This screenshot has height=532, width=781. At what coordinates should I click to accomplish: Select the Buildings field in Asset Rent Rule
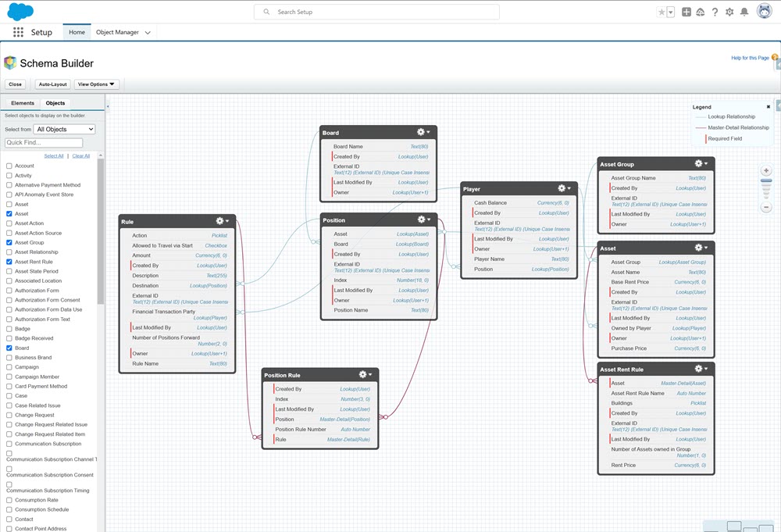(x=658, y=403)
